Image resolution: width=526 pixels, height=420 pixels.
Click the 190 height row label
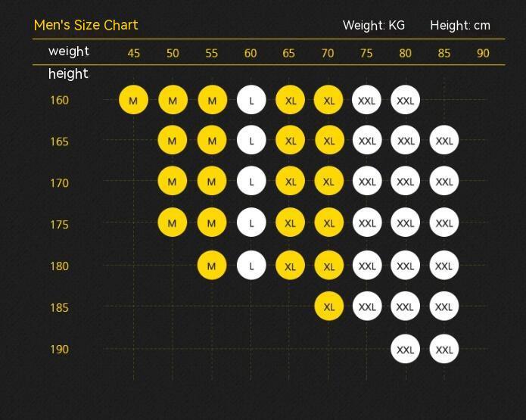59,349
